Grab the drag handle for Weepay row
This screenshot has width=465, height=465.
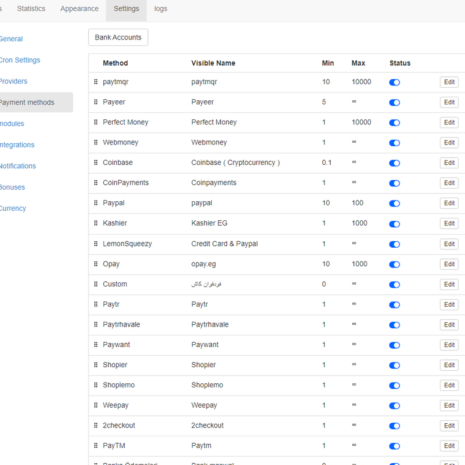(x=96, y=405)
